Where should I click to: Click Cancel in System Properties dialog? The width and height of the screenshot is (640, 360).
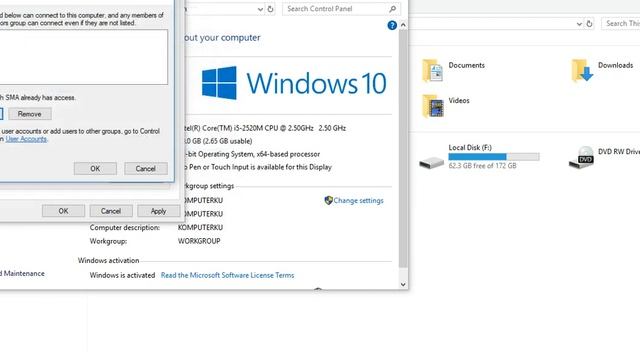(111, 211)
